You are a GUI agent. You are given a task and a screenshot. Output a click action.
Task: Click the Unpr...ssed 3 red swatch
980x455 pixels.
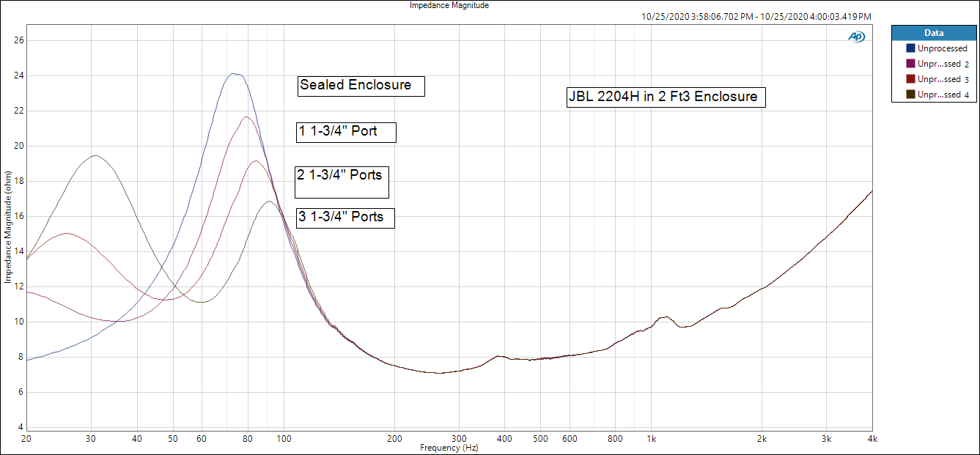point(910,79)
